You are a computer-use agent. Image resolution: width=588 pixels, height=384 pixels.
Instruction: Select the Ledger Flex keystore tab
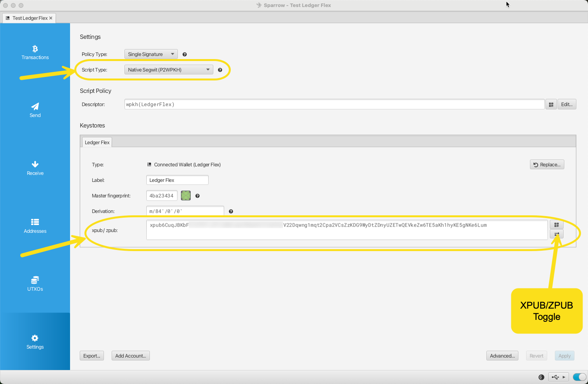(97, 143)
